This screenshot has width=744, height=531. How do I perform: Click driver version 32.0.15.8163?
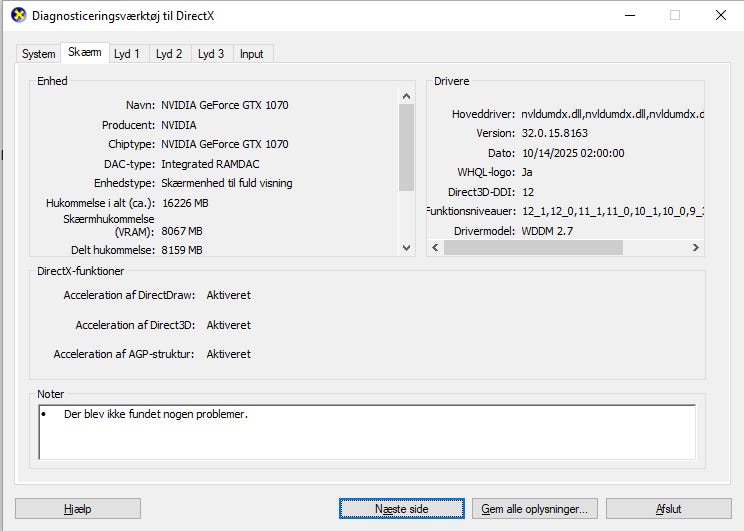pyautogui.click(x=555, y=133)
